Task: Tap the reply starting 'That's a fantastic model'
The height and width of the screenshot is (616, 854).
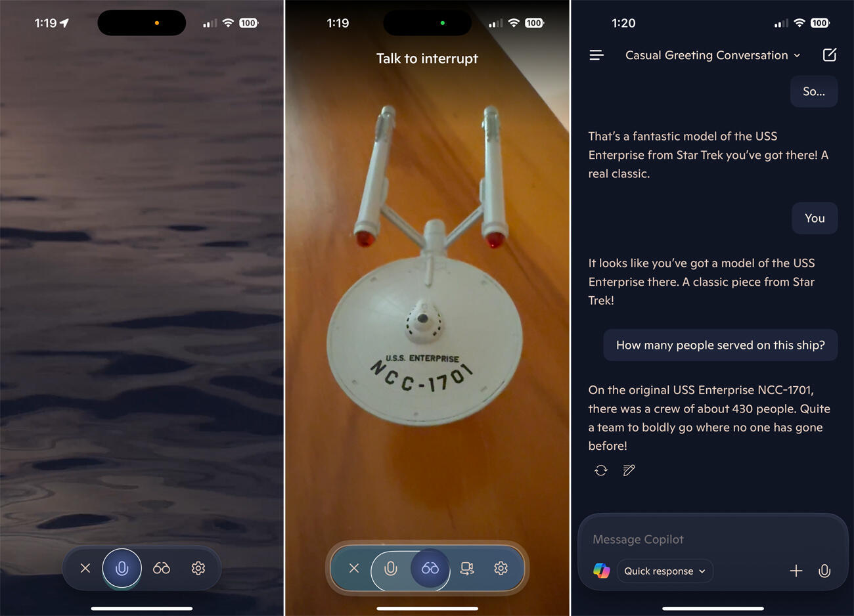Action: coord(709,155)
